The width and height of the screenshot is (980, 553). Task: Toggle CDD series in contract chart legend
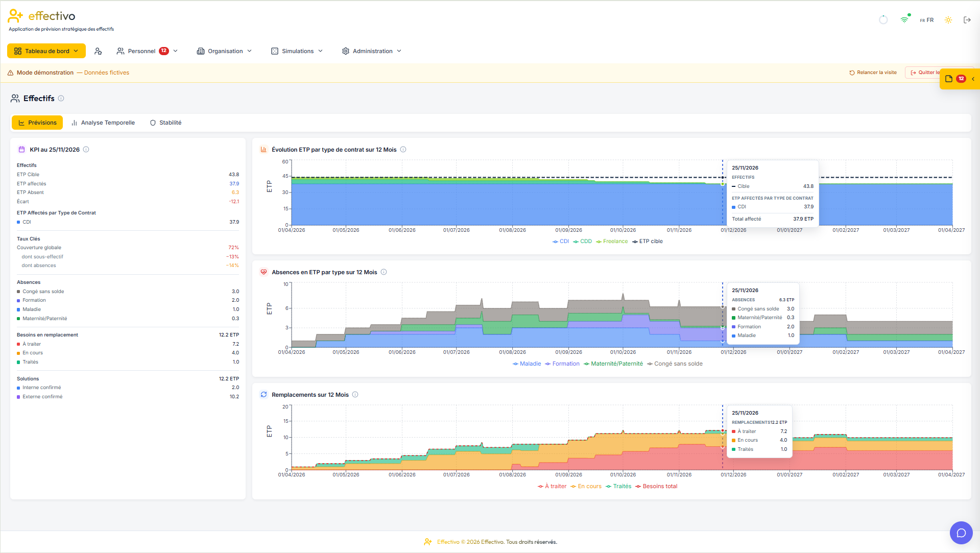(x=582, y=242)
